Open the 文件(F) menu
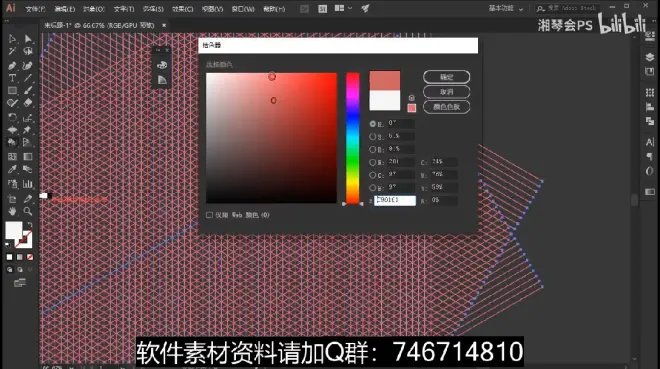Viewport: 660px width, 369px height. click(x=35, y=9)
